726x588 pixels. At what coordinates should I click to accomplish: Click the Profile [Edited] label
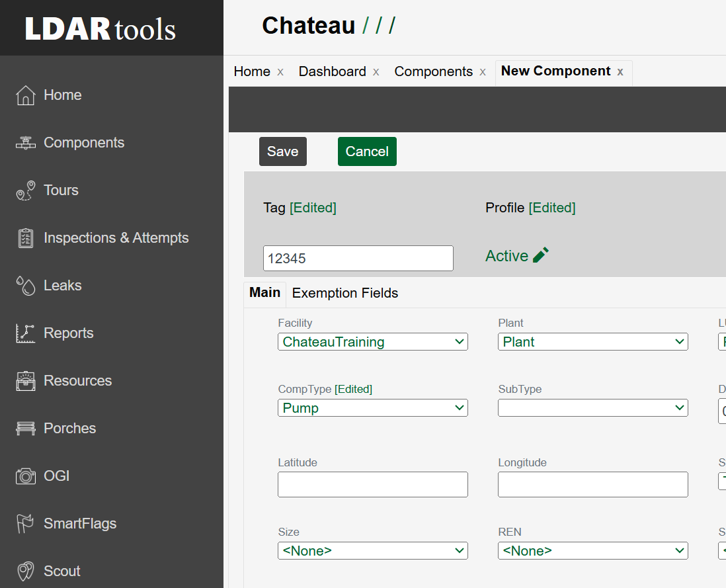point(530,208)
